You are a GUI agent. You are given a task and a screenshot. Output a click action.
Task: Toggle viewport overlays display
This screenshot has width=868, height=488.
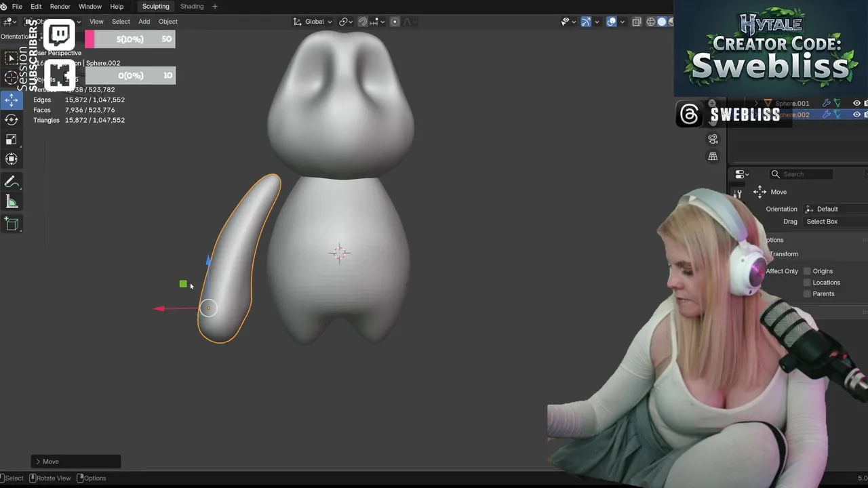[x=612, y=22]
